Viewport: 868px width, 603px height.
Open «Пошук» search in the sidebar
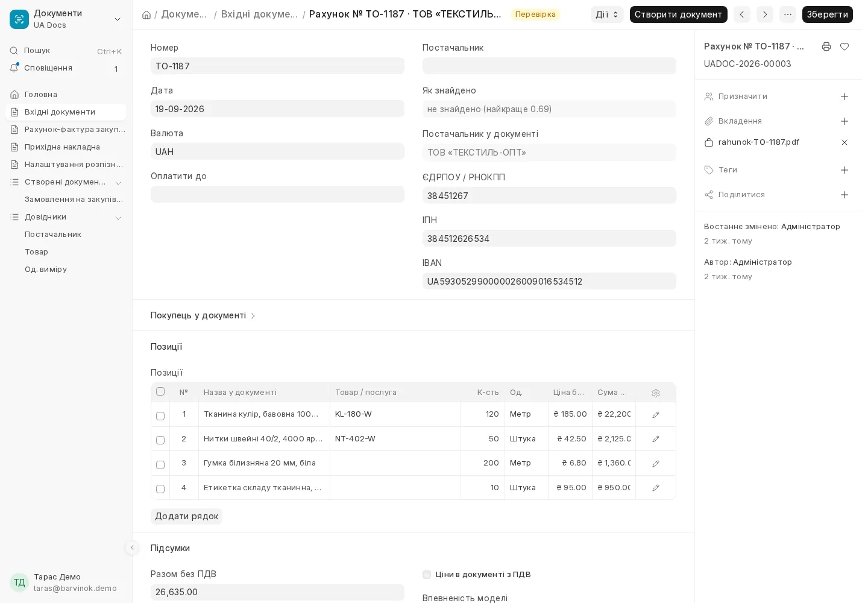click(x=66, y=51)
